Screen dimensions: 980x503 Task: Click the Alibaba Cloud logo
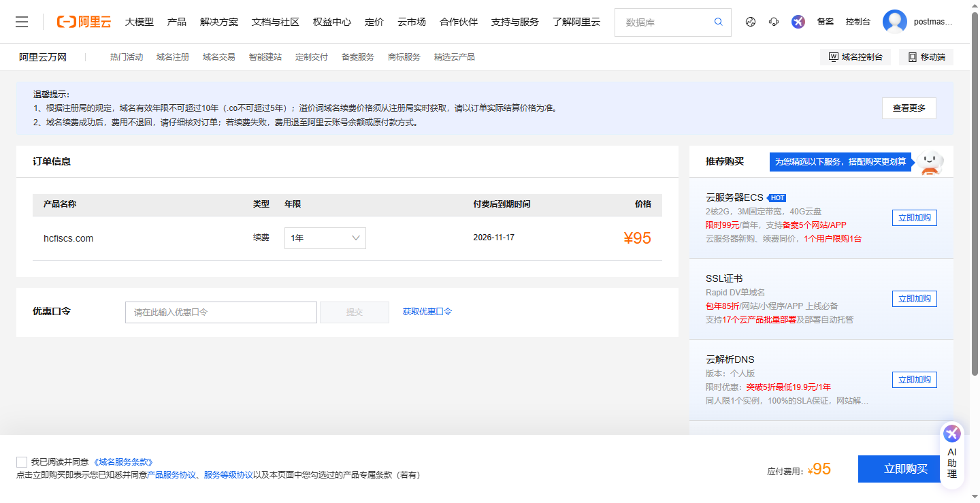click(84, 22)
